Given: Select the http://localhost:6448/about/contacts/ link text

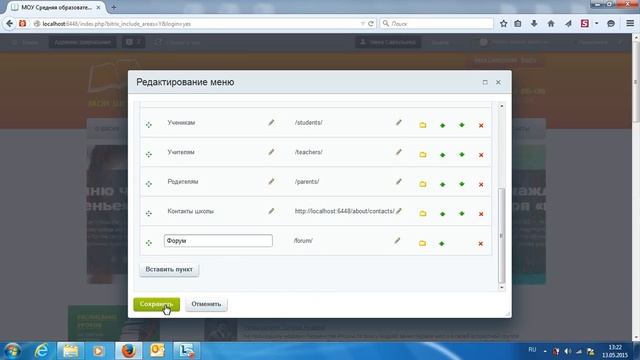Looking at the screenshot, I should [x=344, y=211].
